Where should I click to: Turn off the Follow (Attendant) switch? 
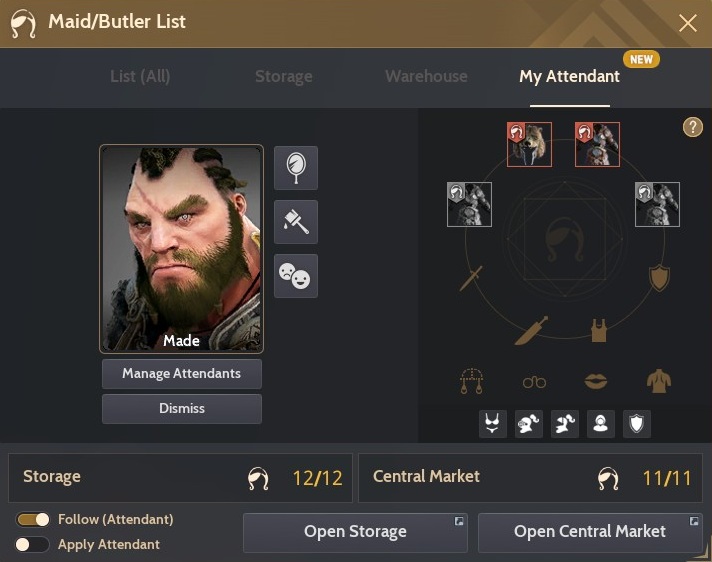click(x=33, y=519)
